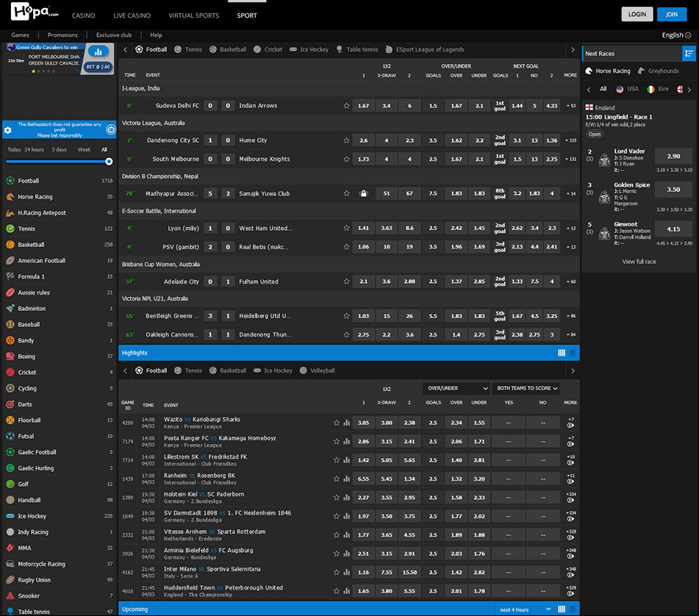Show more live sports after ESport League of Legends
The width and height of the screenshot is (699, 616).
573,49
